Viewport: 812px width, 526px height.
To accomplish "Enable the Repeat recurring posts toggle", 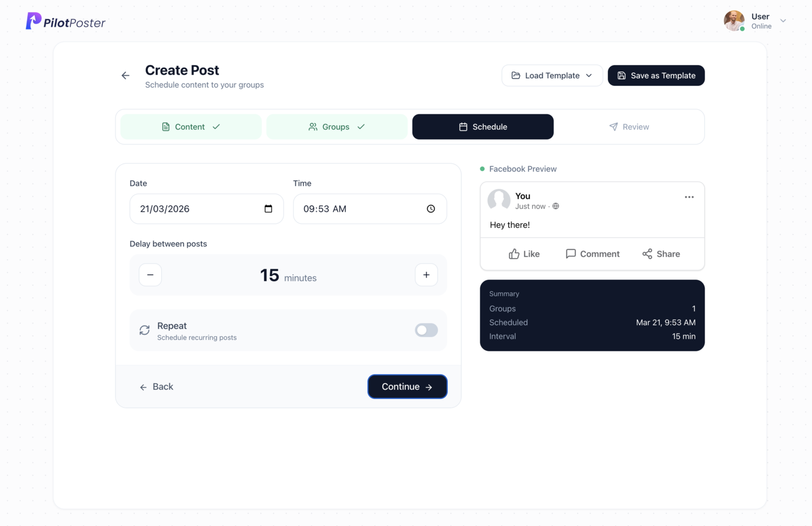I will 426,330.
